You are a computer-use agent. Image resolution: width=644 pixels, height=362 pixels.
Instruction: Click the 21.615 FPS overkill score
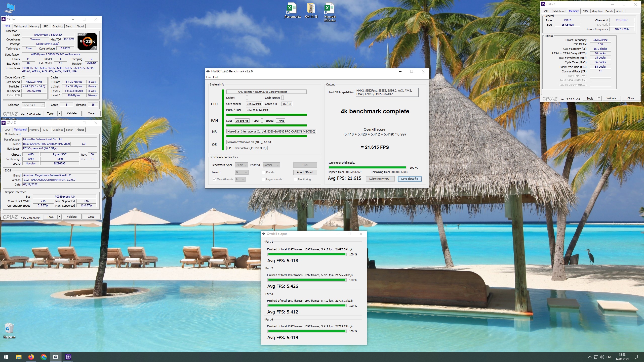(x=375, y=147)
